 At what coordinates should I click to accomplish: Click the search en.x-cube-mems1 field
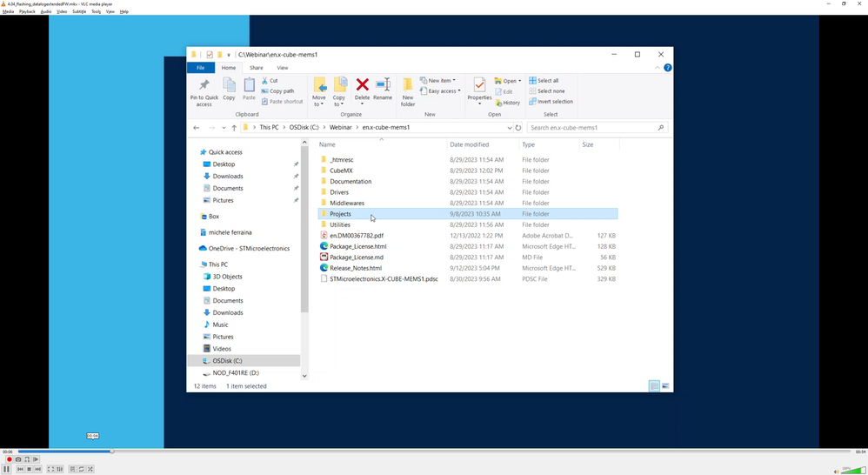pos(597,128)
